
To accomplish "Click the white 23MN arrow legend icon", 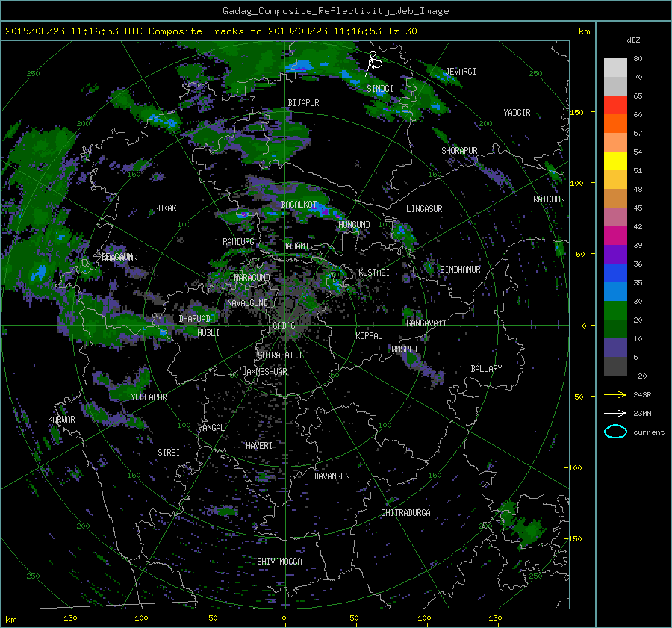I will click(615, 413).
